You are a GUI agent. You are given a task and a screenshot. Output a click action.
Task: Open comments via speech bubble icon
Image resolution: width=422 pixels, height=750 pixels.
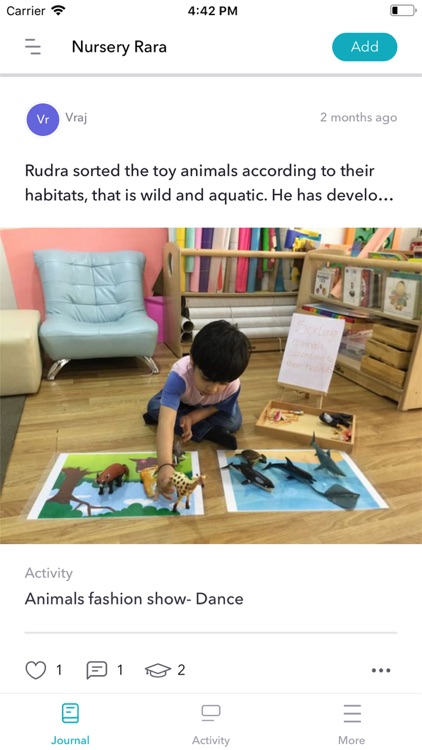[96, 670]
